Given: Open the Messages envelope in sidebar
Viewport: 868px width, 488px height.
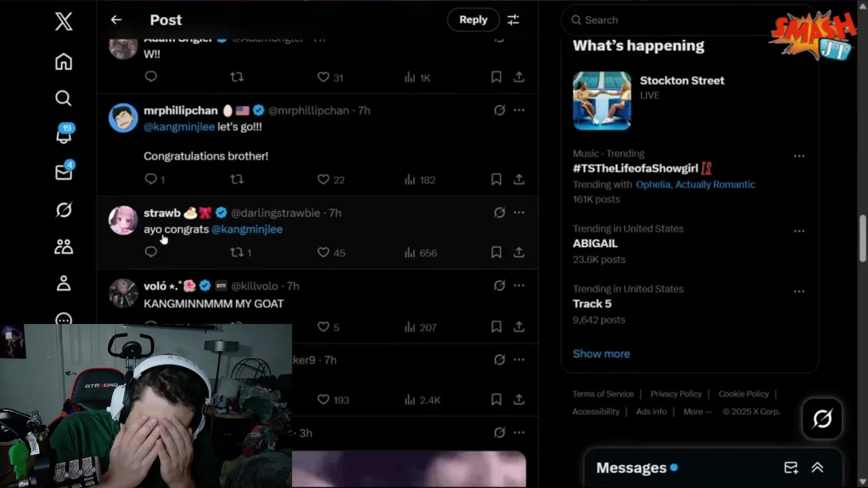Looking at the screenshot, I should pyautogui.click(x=64, y=172).
